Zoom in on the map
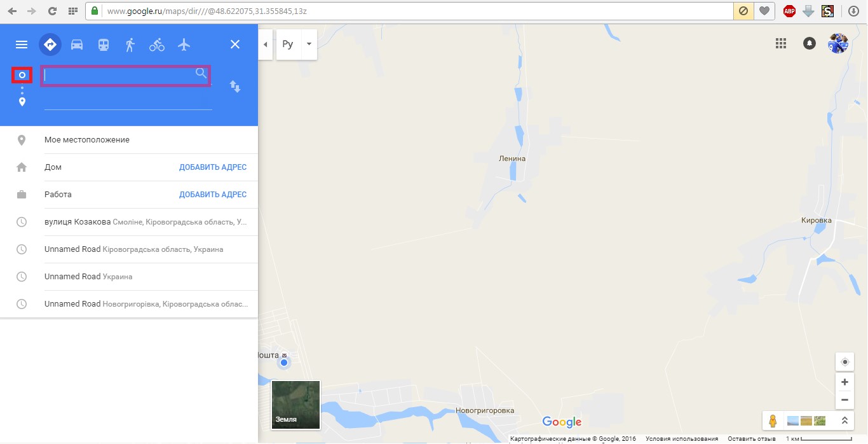This screenshot has height=444, width=868. tap(844, 382)
